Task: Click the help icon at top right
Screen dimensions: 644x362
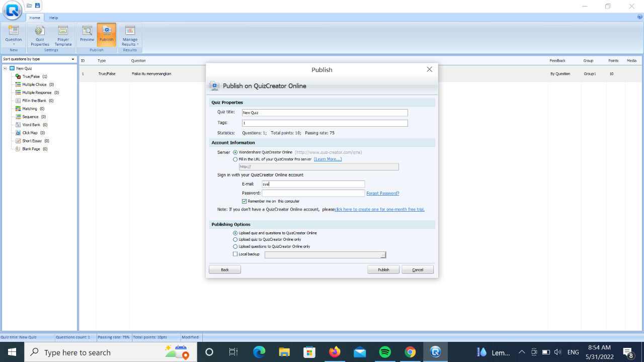Action: point(639,17)
